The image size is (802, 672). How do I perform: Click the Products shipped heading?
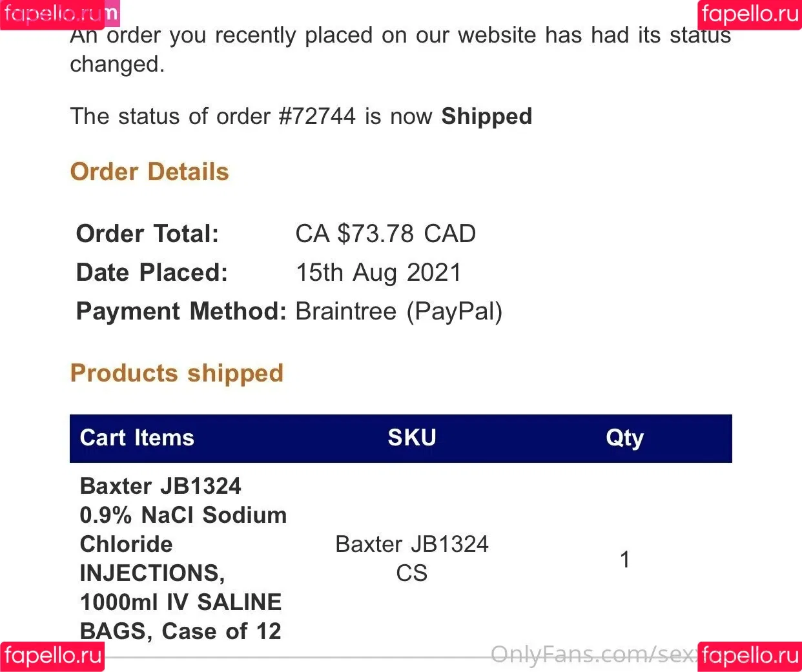[x=177, y=373]
